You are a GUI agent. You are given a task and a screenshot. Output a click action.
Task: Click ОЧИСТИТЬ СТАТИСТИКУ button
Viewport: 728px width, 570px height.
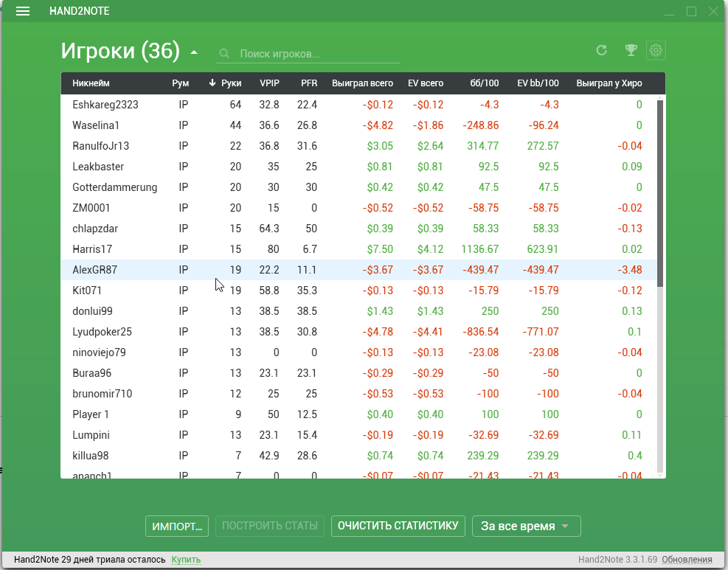click(x=398, y=526)
